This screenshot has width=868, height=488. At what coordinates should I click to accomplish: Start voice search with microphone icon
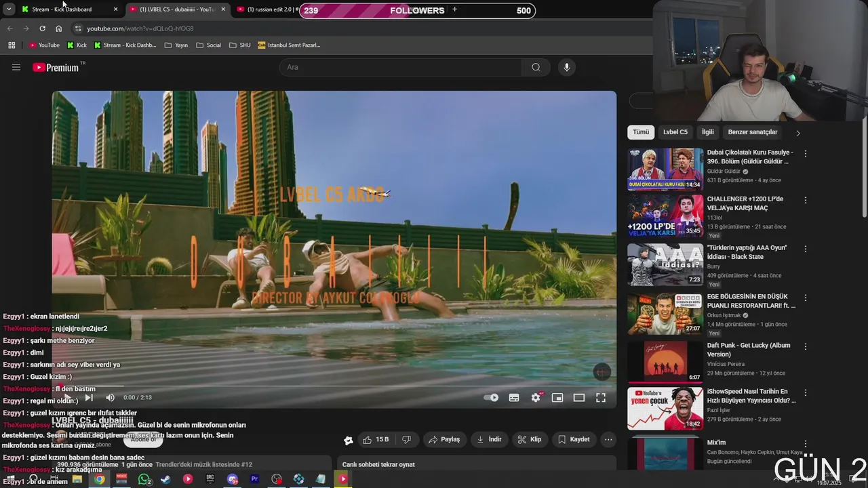pos(567,67)
